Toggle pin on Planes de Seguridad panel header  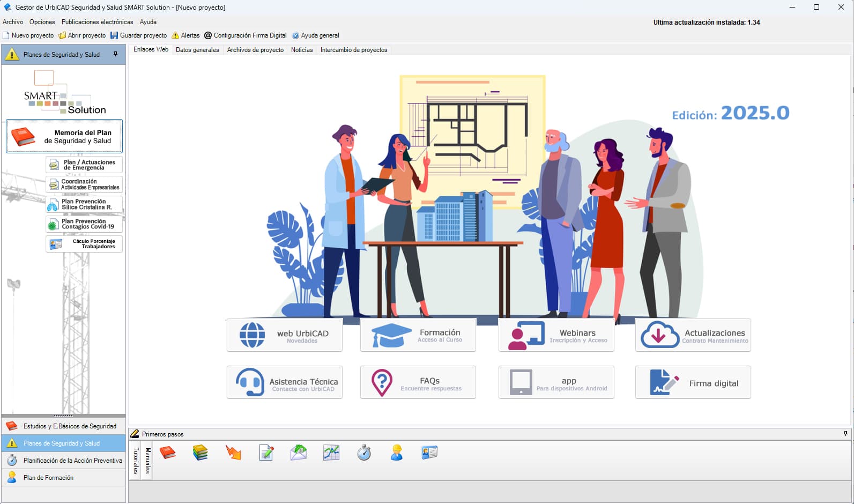click(115, 54)
